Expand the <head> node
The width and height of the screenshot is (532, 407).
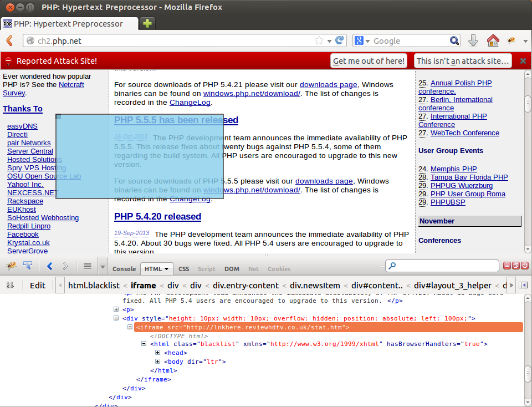[x=158, y=353]
